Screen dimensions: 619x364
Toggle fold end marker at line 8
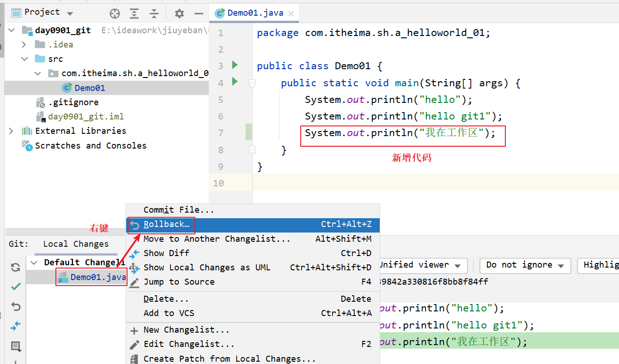[x=252, y=149]
